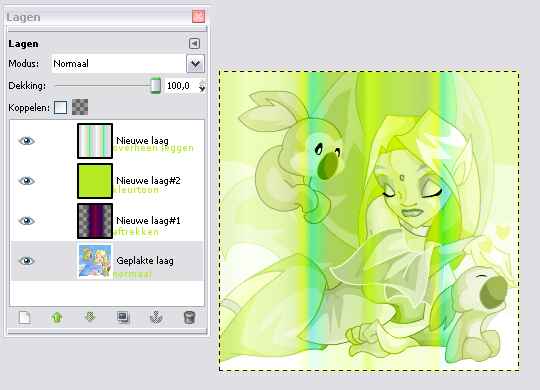
Task: Lower layer with down arrow icon
Action: coord(90,317)
